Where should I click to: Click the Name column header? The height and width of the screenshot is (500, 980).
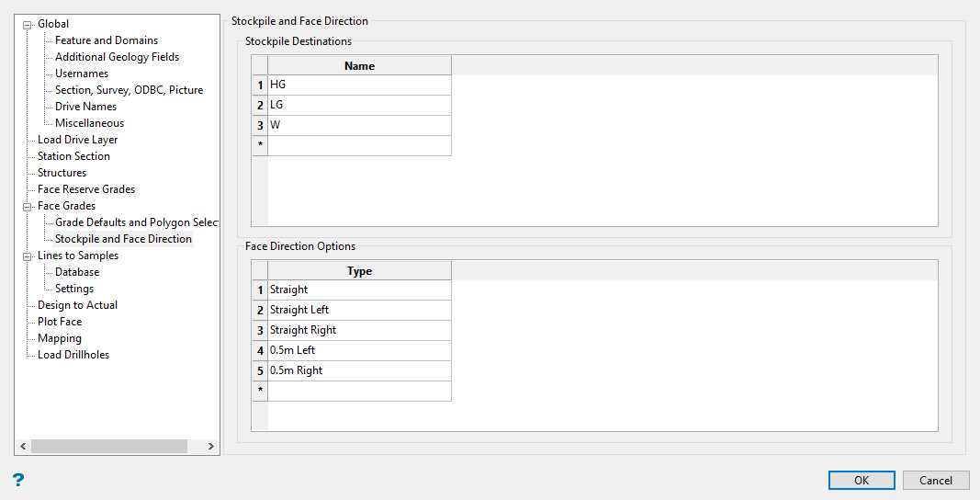(x=359, y=66)
